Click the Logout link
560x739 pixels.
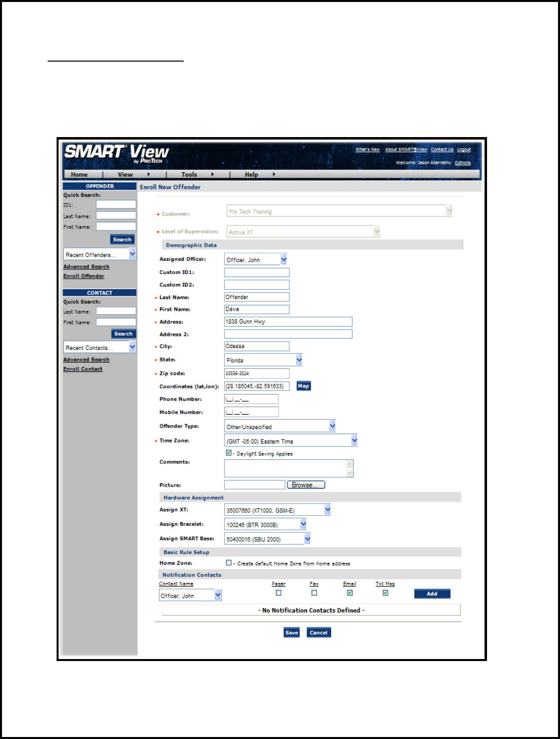(464, 149)
